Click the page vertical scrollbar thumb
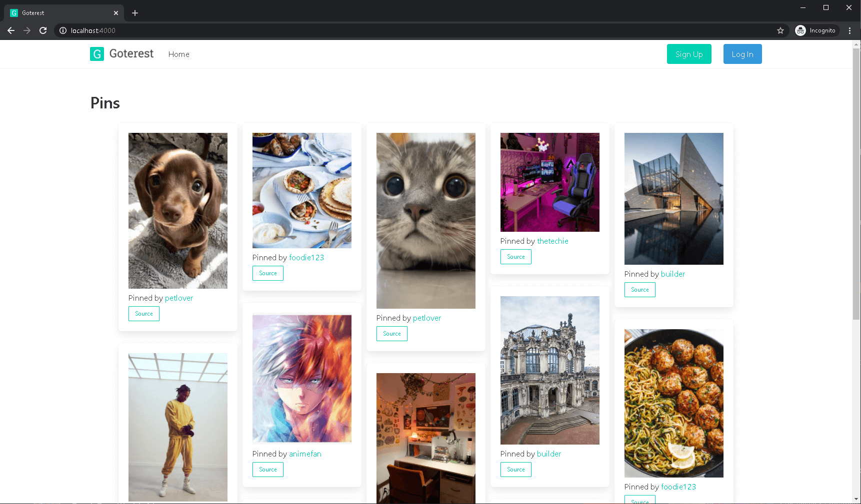Screen dimensions: 861x504 click(856, 184)
